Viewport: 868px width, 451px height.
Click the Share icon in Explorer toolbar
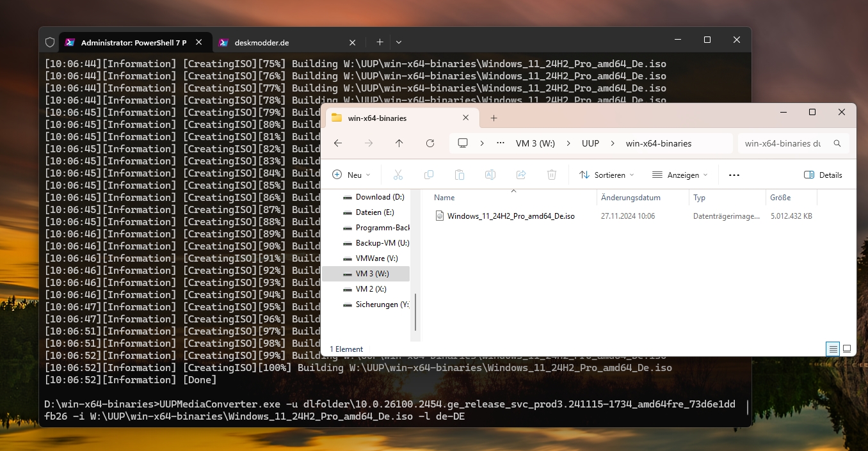(521, 175)
